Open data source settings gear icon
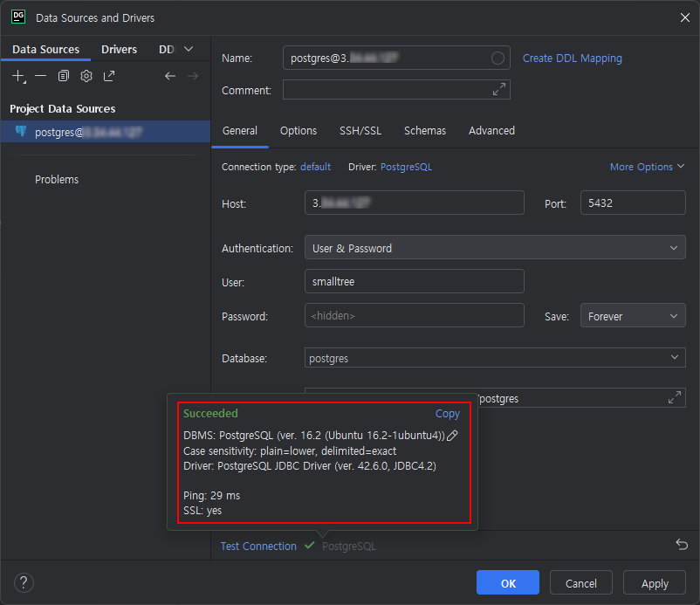The height and width of the screenshot is (605, 700). click(86, 76)
